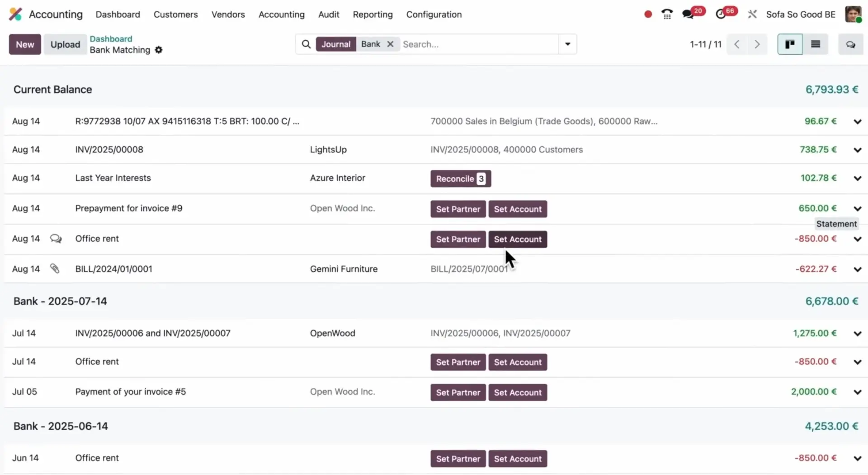The width and height of the screenshot is (868, 475).
Task: Switch to kanban view
Action: pyautogui.click(x=790, y=44)
